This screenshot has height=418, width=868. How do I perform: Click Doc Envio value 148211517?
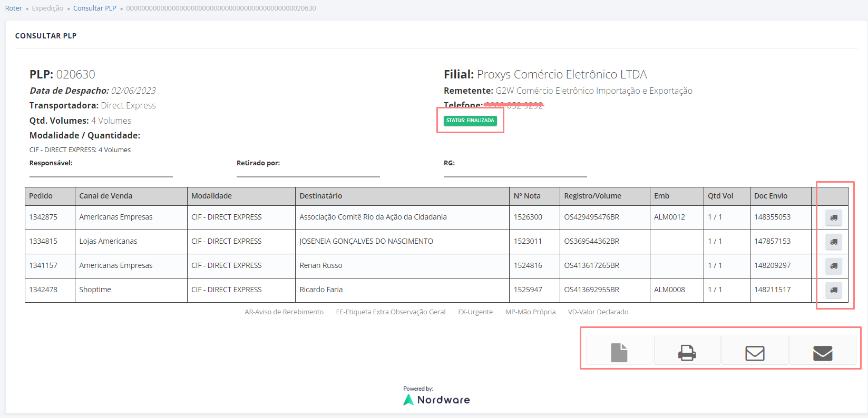[x=773, y=290]
